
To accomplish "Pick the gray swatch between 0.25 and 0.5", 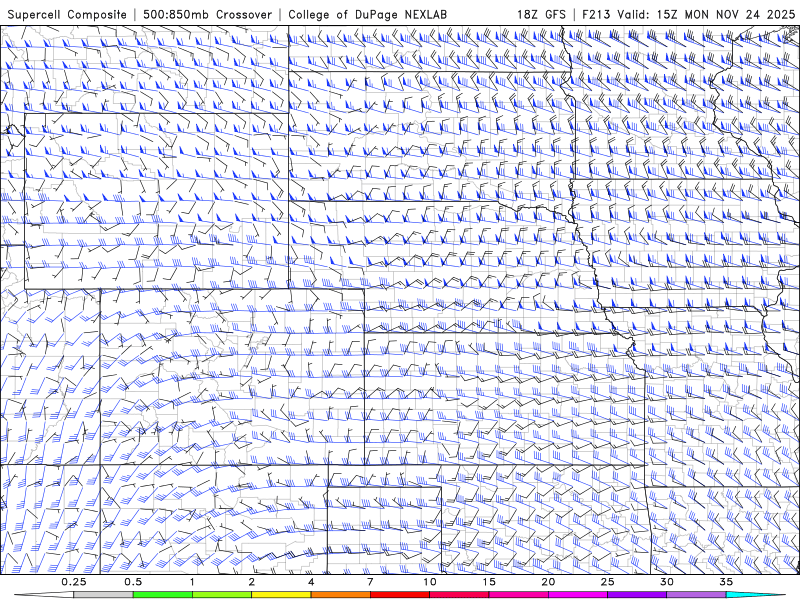I will tap(103, 595).
